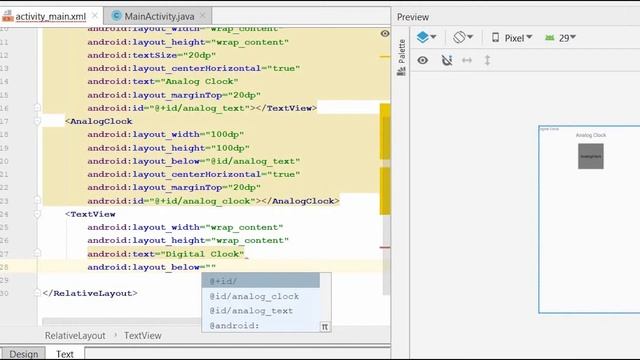Image resolution: width=640 pixels, height=360 pixels.
Task: Click the android:textSize="20dp" line
Action: point(151,55)
